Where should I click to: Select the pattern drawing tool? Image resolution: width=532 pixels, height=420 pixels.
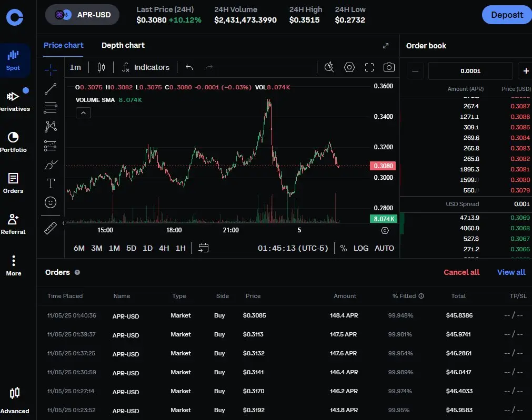[x=51, y=127]
